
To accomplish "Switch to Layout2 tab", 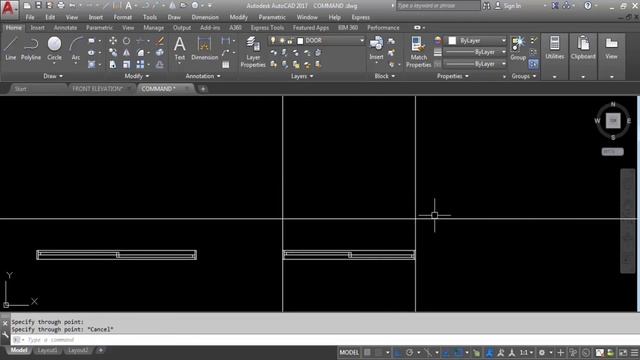I will point(78,351).
